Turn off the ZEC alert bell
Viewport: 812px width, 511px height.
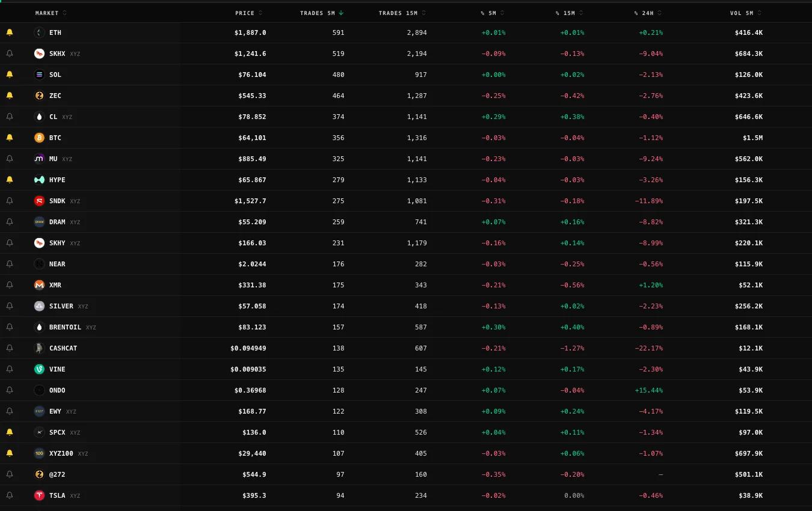[x=9, y=96]
